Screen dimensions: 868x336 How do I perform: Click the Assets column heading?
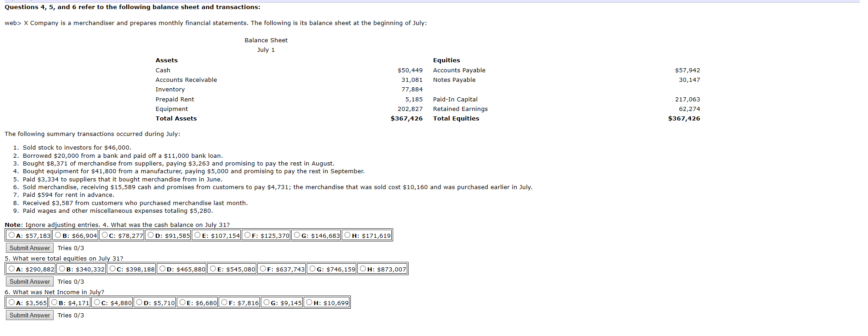(x=166, y=60)
